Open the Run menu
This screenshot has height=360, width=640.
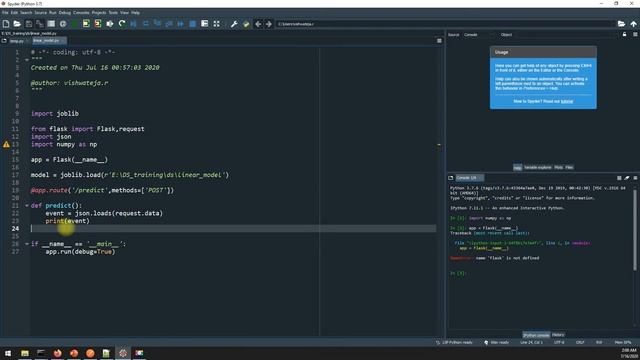tap(53, 13)
